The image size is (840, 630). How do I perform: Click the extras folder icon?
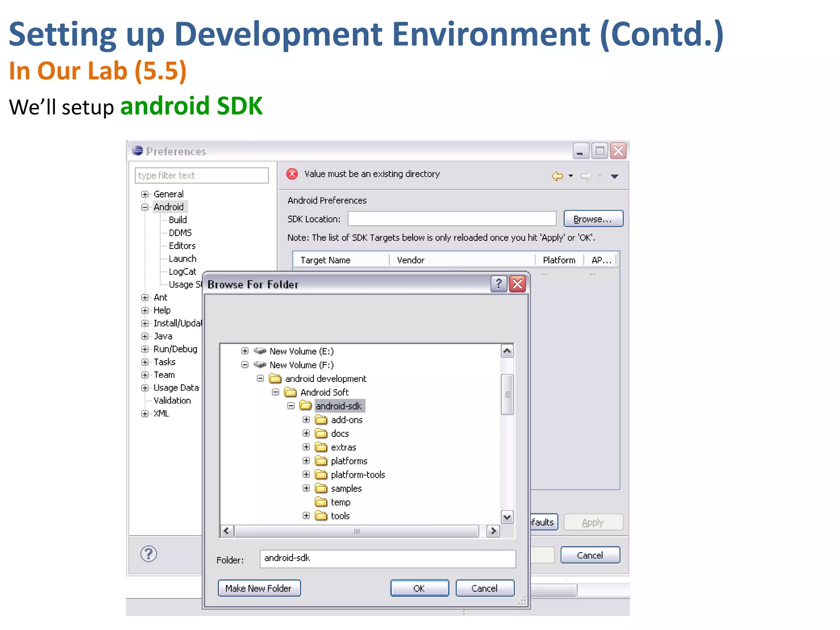321,447
